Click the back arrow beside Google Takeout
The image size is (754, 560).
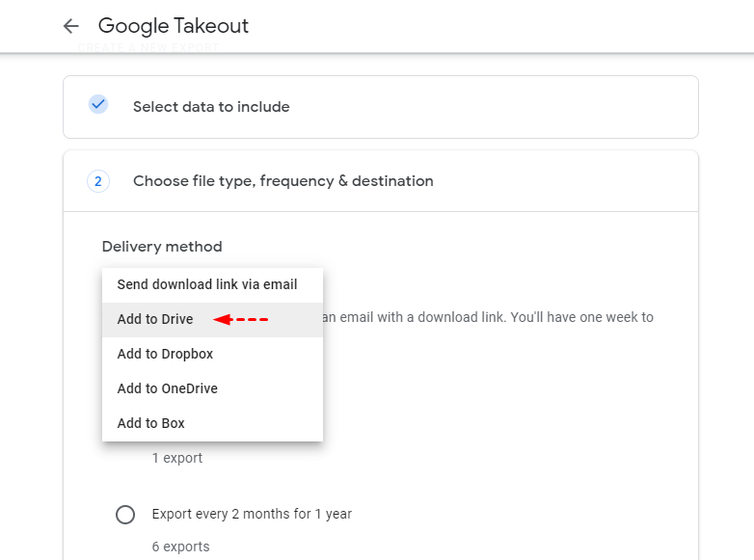(x=70, y=26)
